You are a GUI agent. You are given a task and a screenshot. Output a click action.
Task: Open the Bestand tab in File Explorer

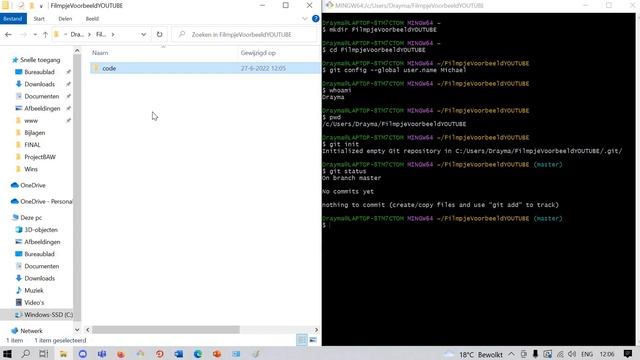point(13,19)
